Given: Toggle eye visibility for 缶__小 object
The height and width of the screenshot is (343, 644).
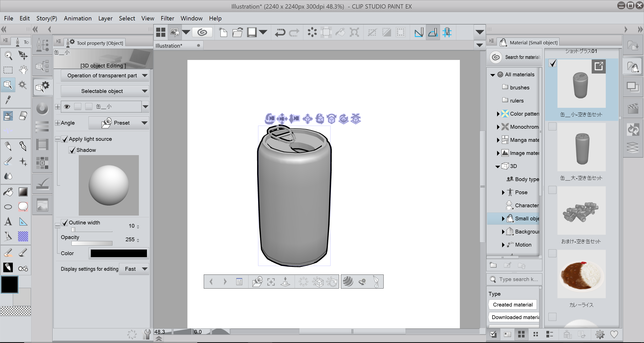Looking at the screenshot, I should click(67, 107).
